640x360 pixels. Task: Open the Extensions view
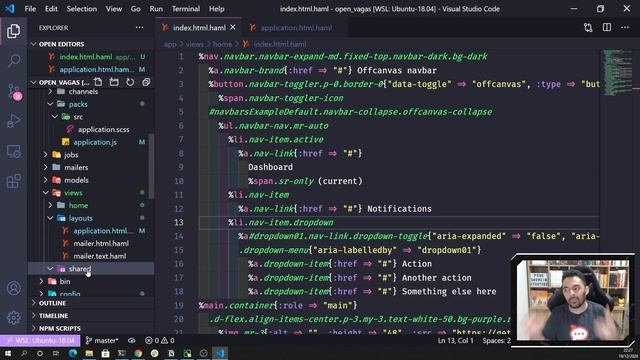(13, 181)
